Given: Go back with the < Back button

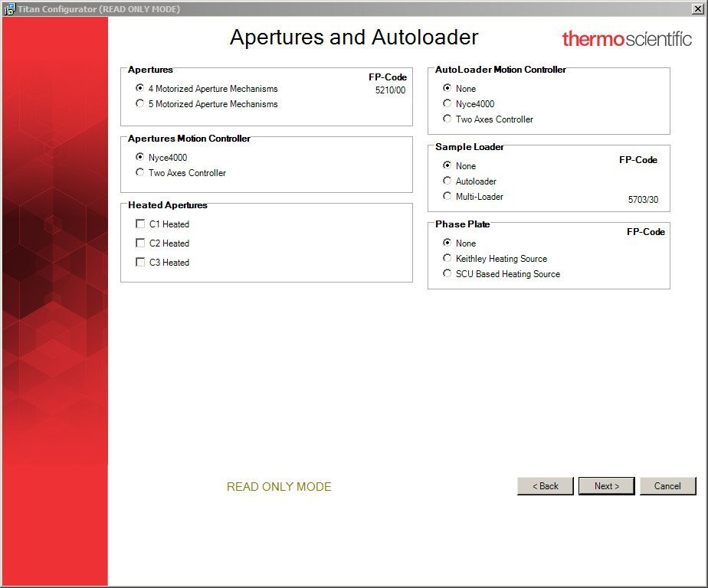Looking at the screenshot, I should [546, 486].
